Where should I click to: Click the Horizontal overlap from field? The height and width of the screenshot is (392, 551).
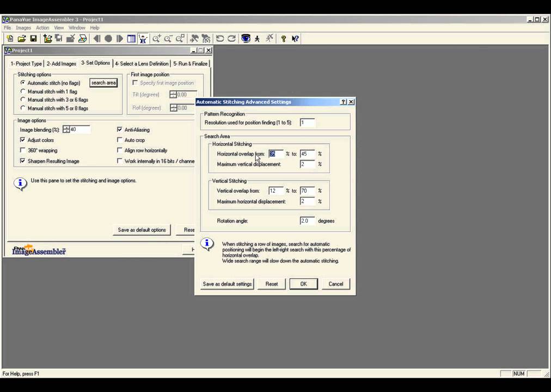click(x=276, y=154)
